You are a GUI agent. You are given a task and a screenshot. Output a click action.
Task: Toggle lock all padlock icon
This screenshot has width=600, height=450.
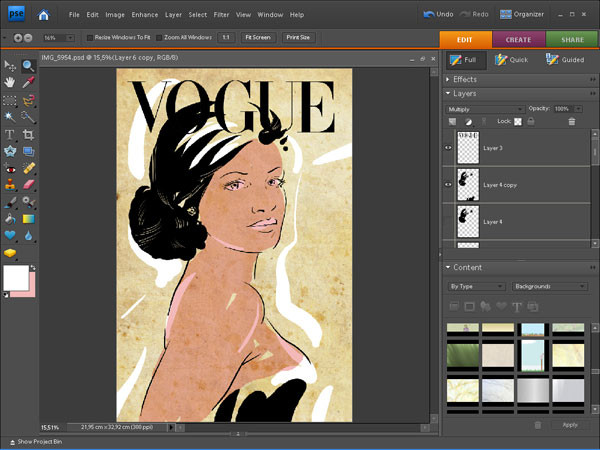click(x=531, y=122)
